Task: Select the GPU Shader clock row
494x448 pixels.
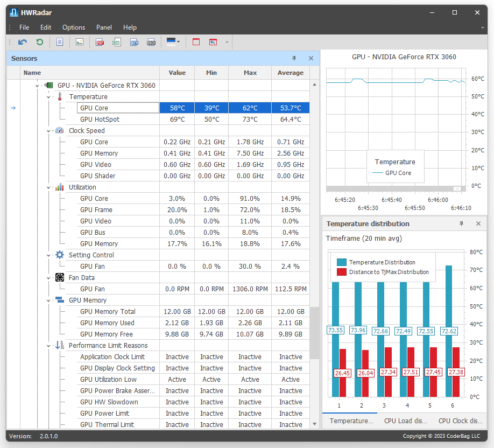Action: click(193, 176)
